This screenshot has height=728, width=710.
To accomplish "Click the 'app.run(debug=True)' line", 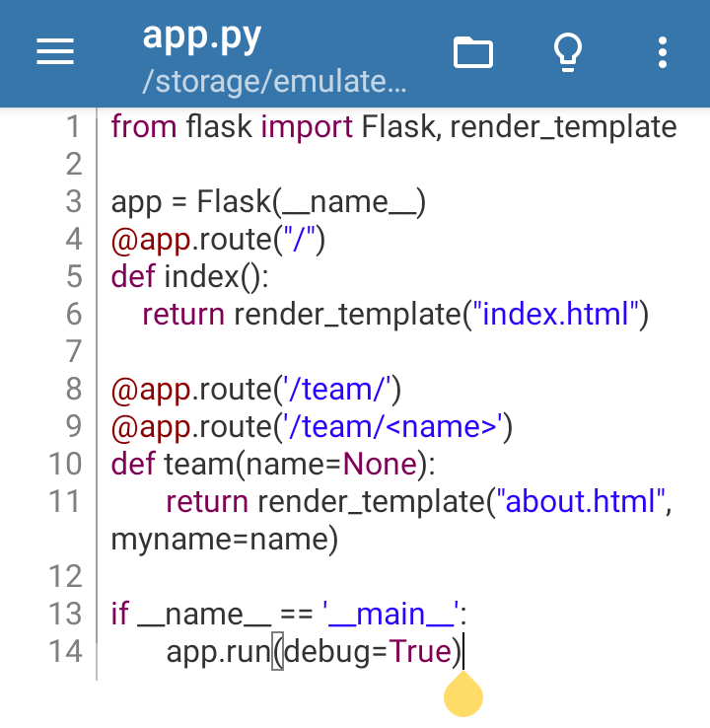I will point(315,651).
